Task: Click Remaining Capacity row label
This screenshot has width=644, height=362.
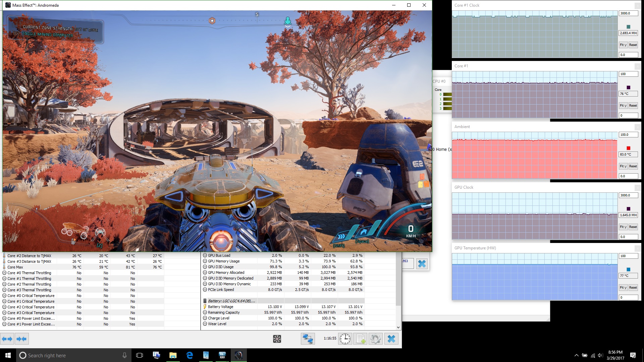Action: coord(224,312)
